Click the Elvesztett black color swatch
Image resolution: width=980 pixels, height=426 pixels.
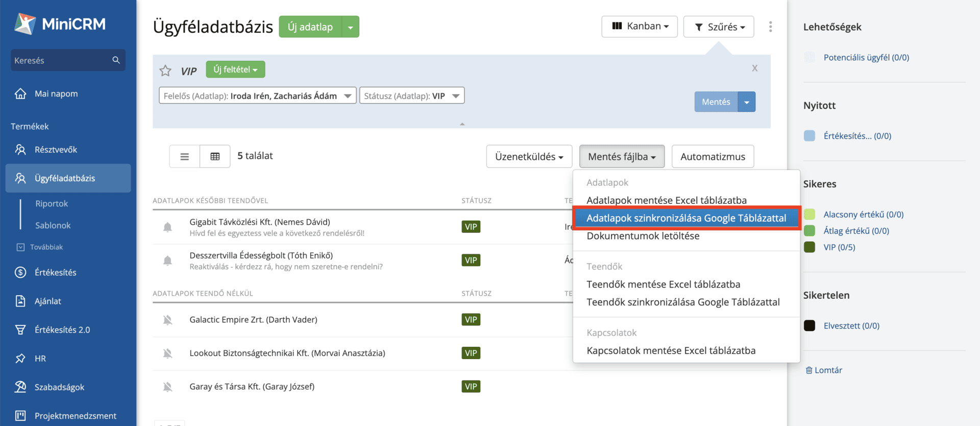coord(810,326)
